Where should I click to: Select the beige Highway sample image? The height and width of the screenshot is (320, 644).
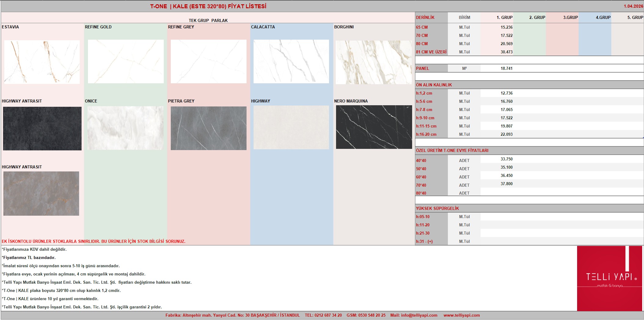(291, 128)
